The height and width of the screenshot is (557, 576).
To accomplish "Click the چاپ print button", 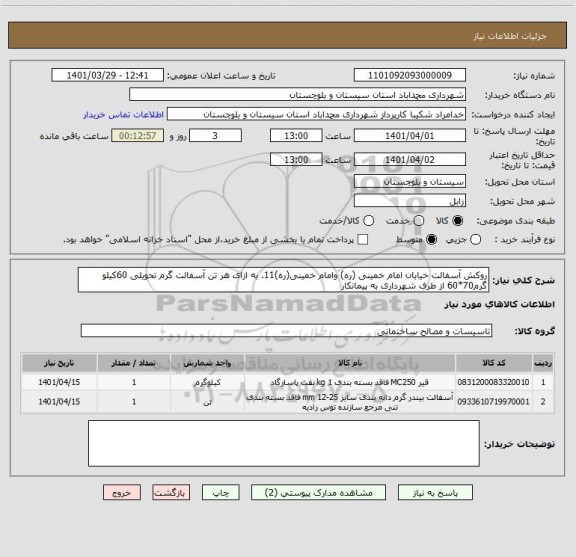I will 220,492.
